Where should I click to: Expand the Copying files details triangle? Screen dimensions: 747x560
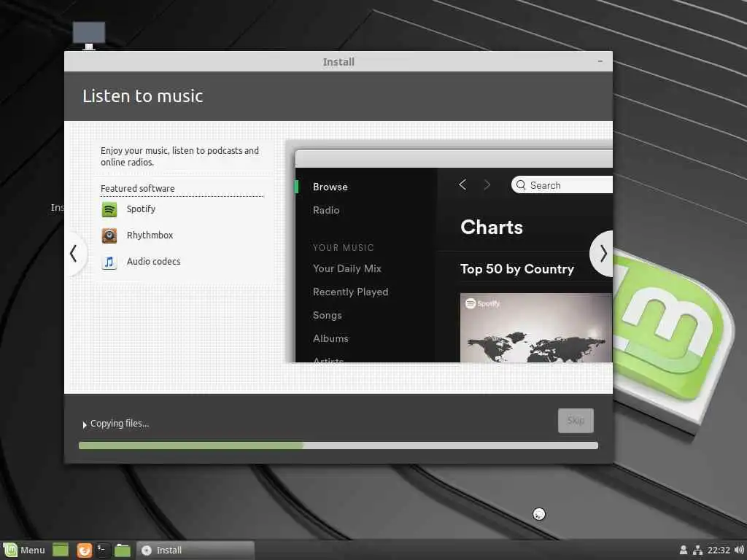(x=85, y=424)
